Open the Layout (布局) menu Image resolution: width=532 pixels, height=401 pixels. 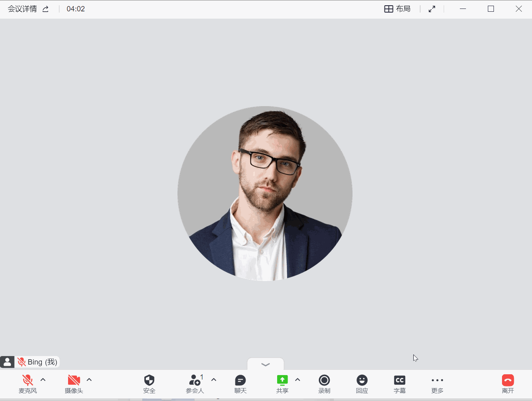tap(397, 9)
